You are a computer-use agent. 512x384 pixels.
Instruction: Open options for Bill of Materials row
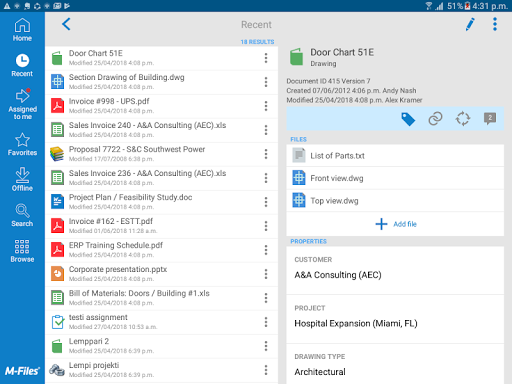pos(266,298)
